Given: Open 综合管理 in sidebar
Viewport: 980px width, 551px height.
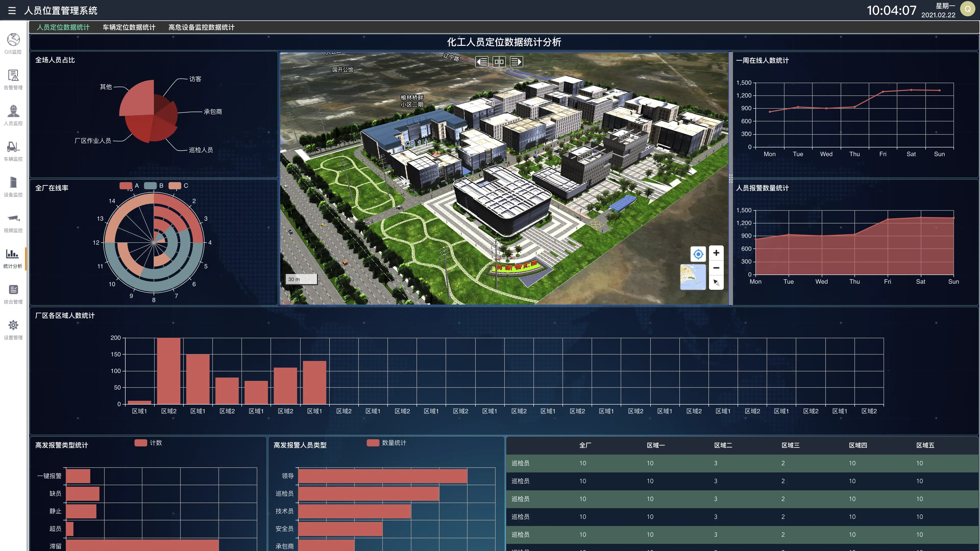Looking at the screenshot, I should pyautogui.click(x=13, y=294).
